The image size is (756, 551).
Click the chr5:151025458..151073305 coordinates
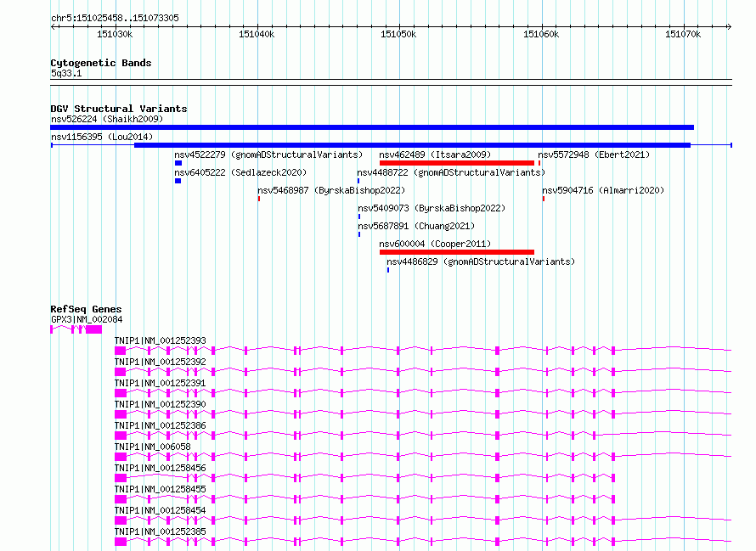[x=115, y=19]
